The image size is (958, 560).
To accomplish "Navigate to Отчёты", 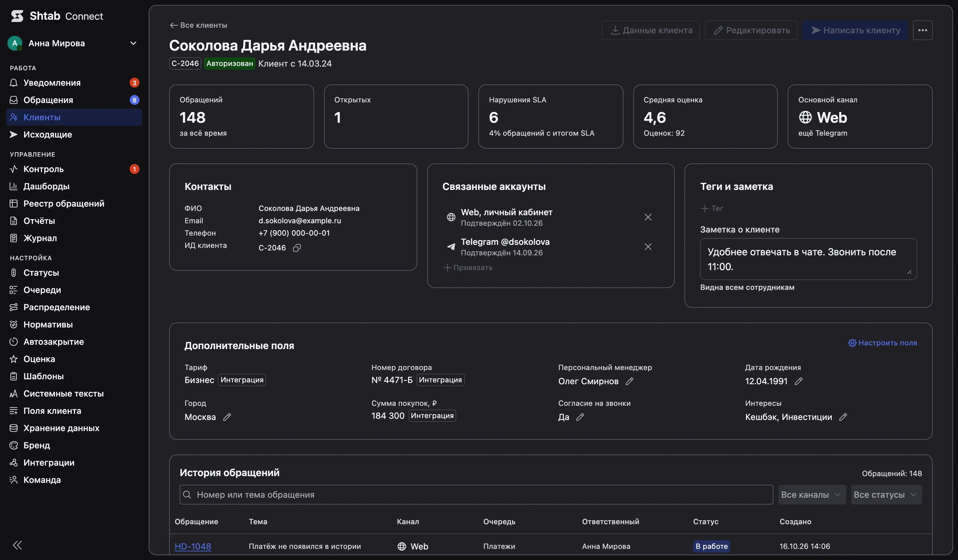I will 74,221.
